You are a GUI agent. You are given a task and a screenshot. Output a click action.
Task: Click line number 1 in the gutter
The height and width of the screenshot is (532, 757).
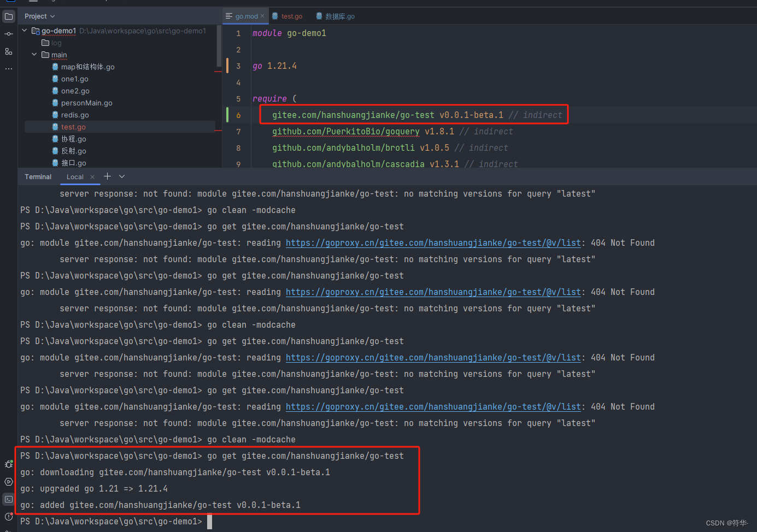[x=238, y=33]
